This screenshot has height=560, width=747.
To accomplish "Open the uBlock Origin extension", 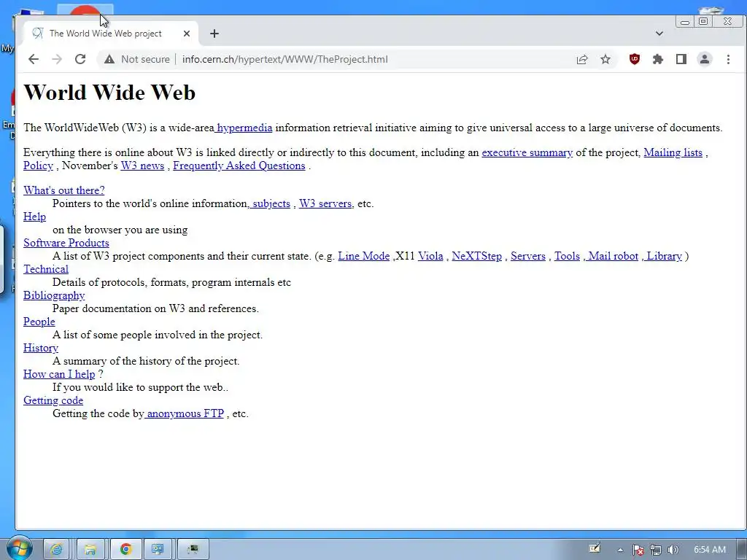I will [634, 59].
